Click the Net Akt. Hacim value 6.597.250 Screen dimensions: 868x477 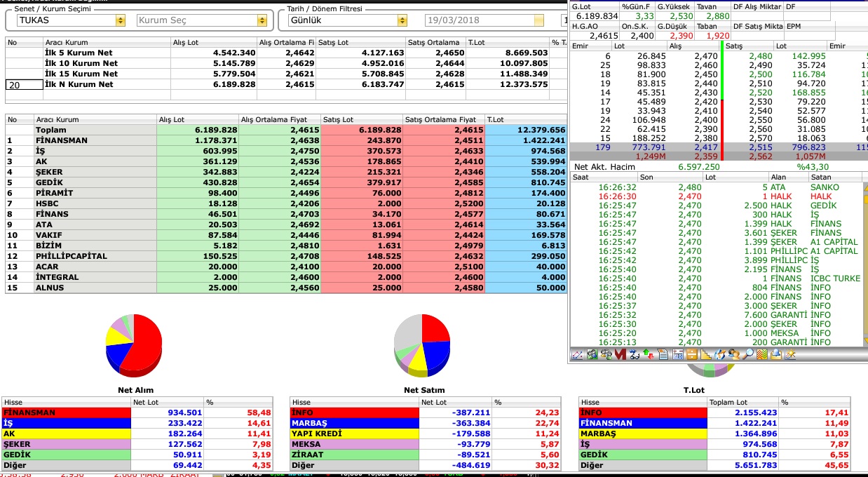click(x=699, y=167)
